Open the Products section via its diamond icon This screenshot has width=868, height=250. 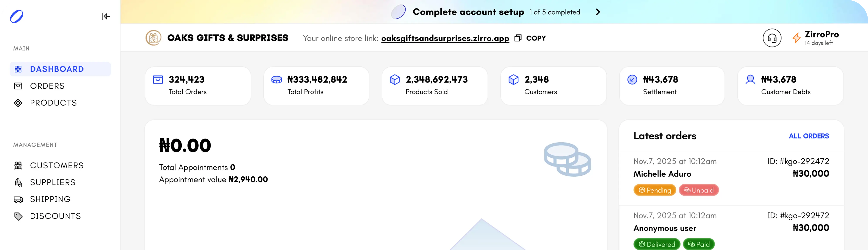point(19,103)
